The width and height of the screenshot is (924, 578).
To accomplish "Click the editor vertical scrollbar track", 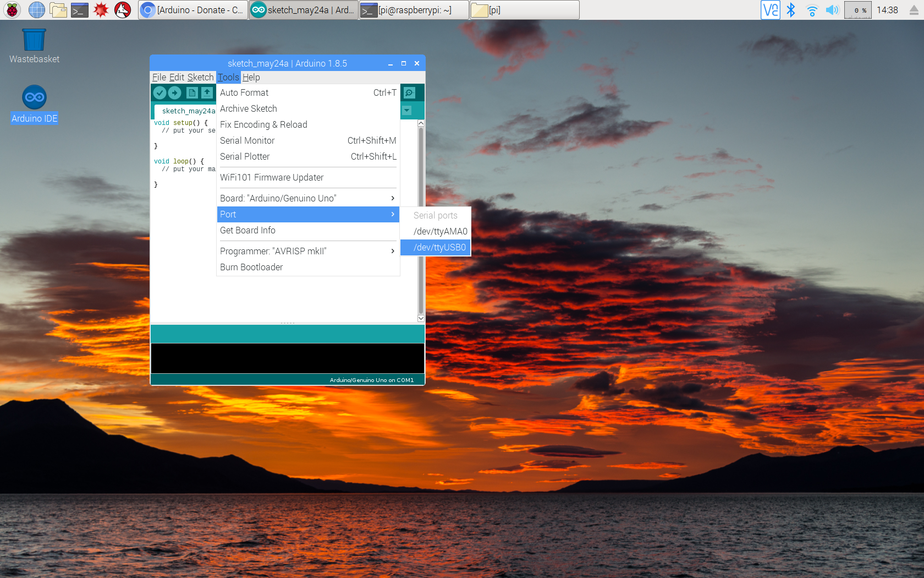I will (x=421, y=220).
